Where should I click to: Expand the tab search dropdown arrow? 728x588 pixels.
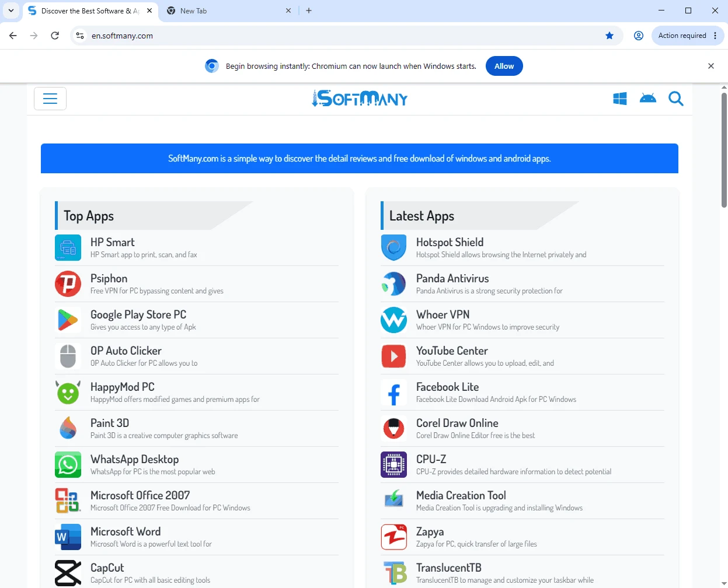coord(11,10)
